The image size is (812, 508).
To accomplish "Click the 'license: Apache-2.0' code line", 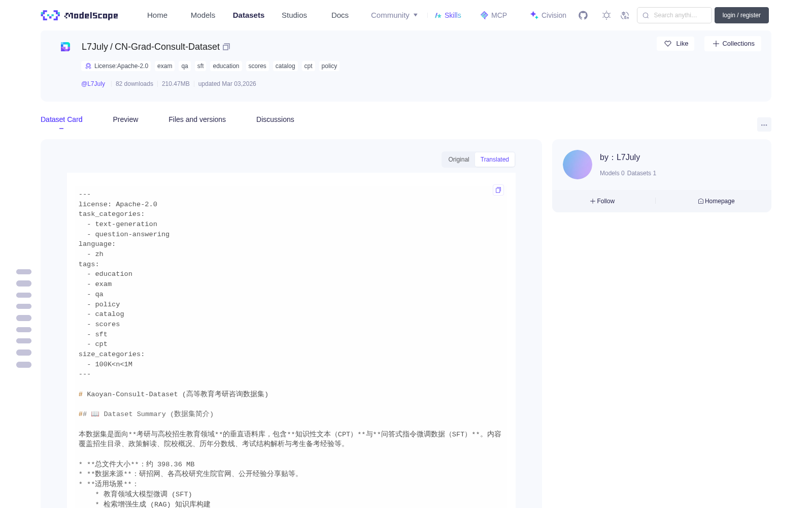I will point(118,204).
